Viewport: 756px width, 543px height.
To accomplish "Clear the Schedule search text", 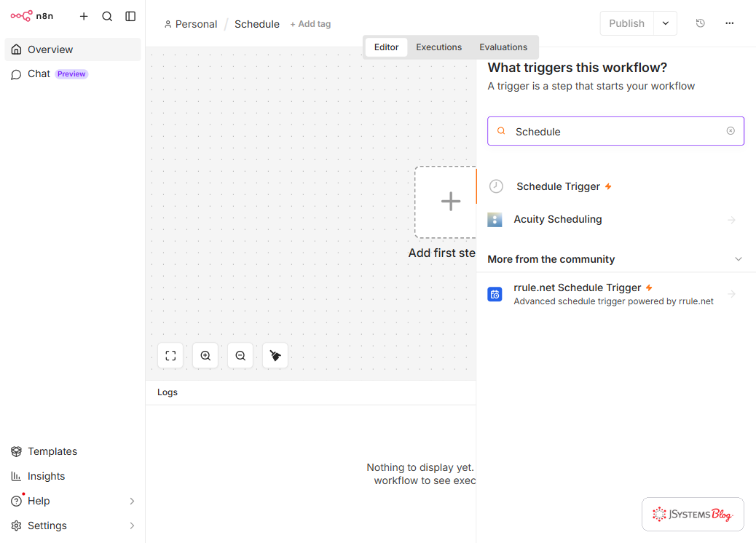I will [x=731, y=131].
